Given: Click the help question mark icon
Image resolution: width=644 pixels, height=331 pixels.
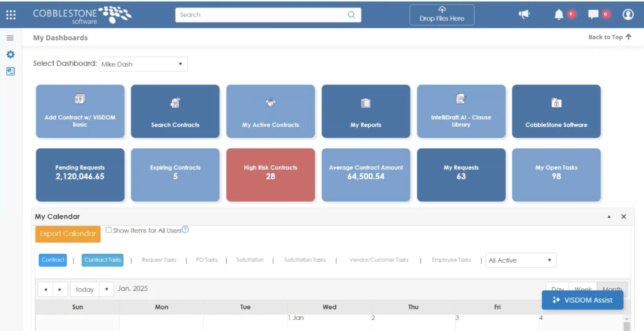Looking at the screenshot, I should (x=185, y=229).
